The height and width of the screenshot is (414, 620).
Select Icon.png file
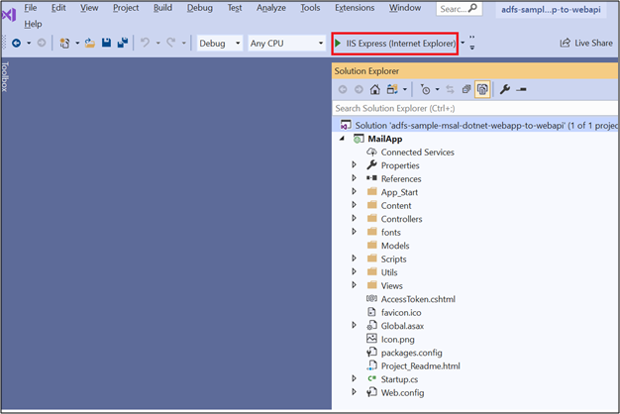tap(397, 339)
